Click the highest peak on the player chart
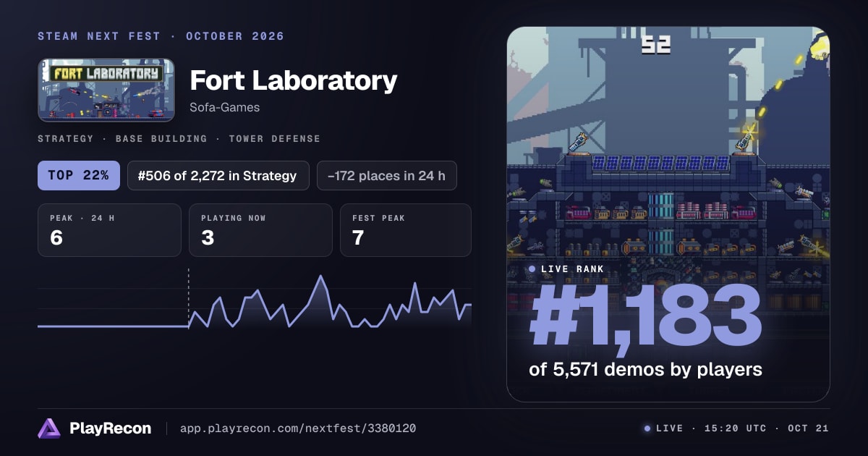 320,277
